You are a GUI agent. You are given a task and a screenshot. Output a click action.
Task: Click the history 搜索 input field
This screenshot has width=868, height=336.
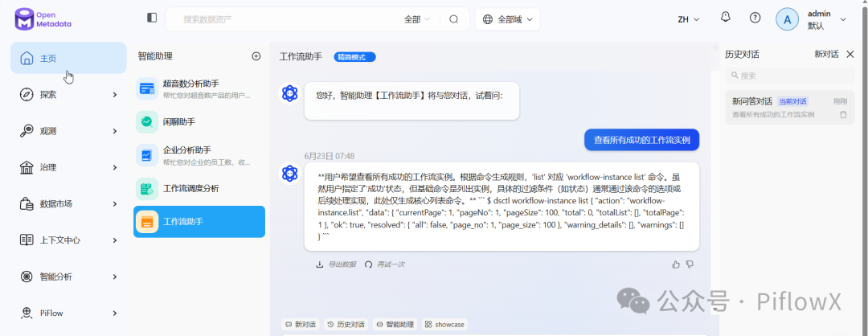(x=790, y=76)
